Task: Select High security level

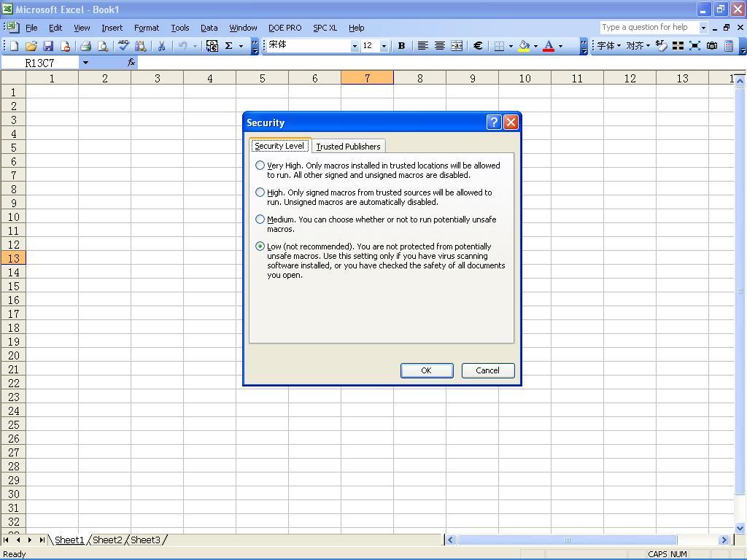Action: [260, 192]
